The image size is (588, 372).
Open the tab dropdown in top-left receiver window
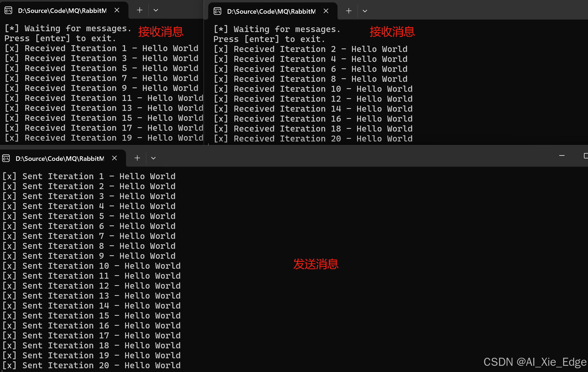coord(156,10)
